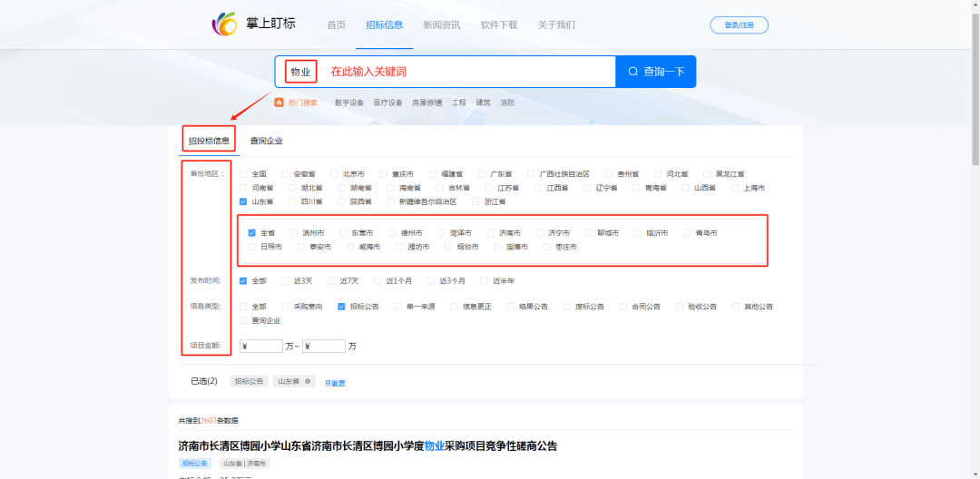Click the magnifier icon in the 查询一下 button
The image size is (980, 479).
[633, 71]
